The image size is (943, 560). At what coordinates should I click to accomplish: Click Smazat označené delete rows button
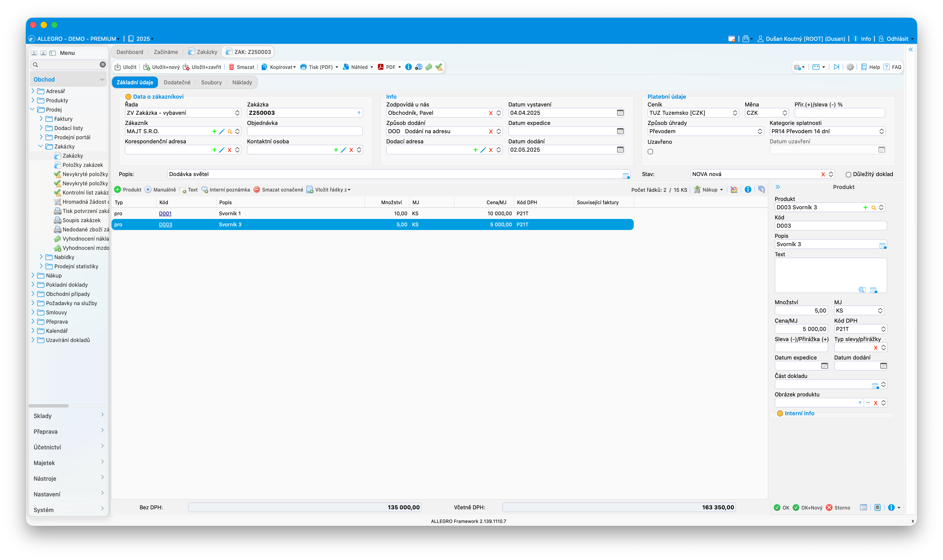[x=278, y=190]
